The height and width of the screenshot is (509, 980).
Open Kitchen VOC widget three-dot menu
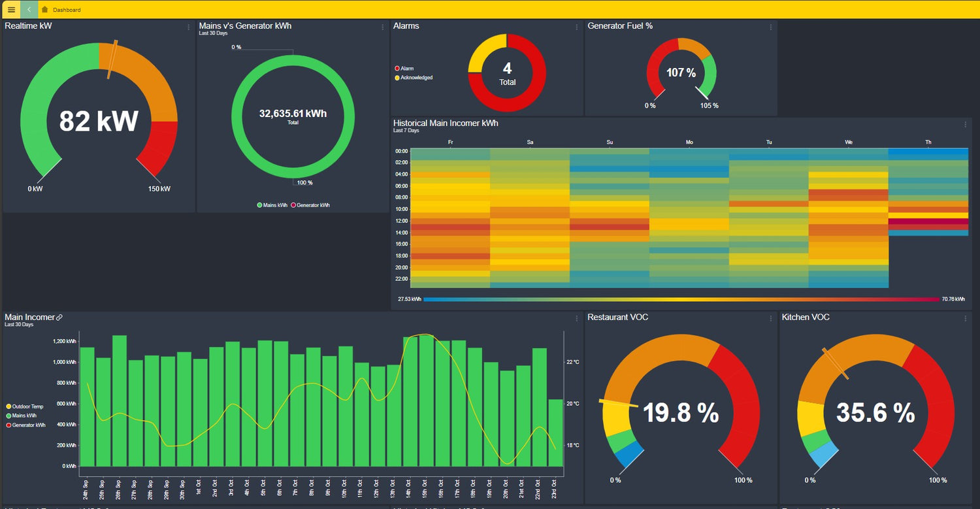tap(966, 319)
